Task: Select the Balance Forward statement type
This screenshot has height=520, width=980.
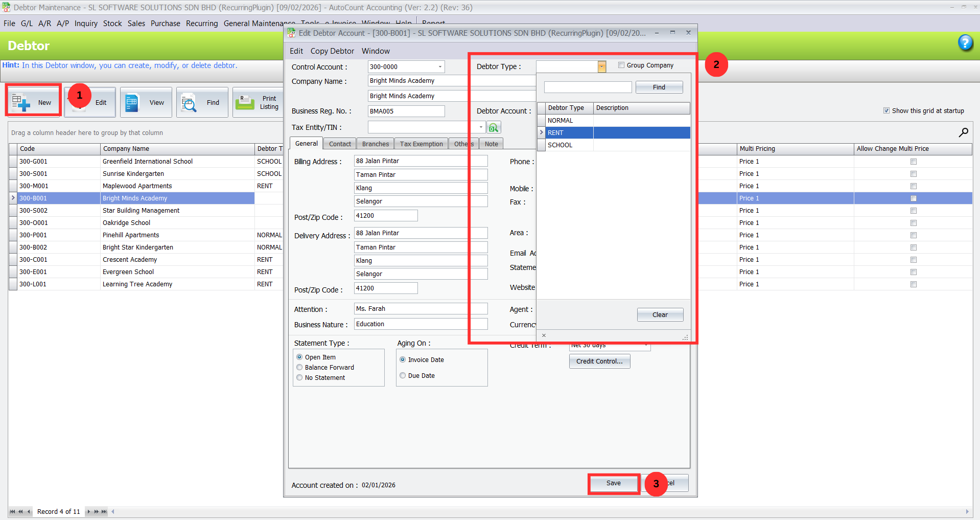Action: 299,367
